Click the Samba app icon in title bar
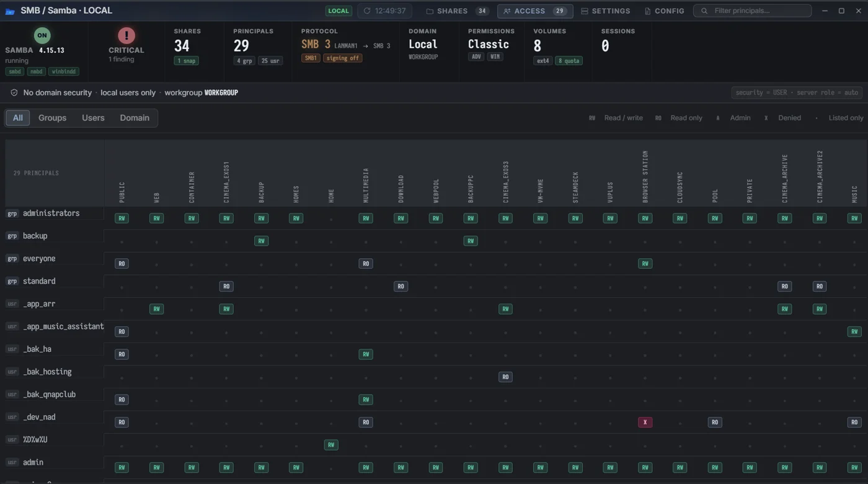868x484 pixels. click(10, 11)
